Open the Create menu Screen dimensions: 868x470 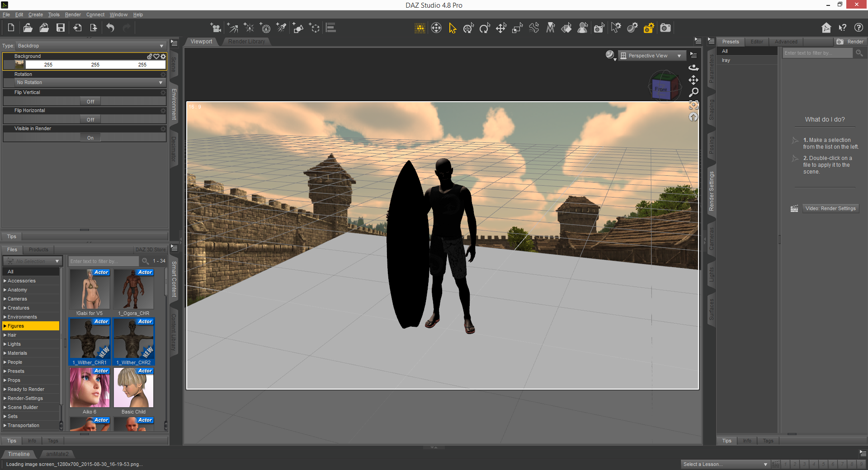36,14
